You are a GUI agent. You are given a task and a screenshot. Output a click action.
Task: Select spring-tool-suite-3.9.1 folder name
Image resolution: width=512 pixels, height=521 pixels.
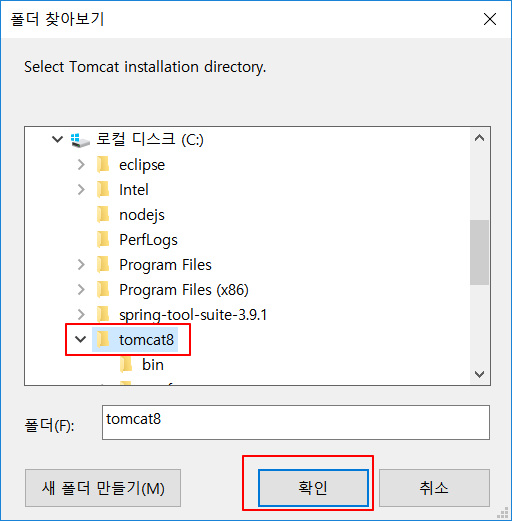[193, 315]
